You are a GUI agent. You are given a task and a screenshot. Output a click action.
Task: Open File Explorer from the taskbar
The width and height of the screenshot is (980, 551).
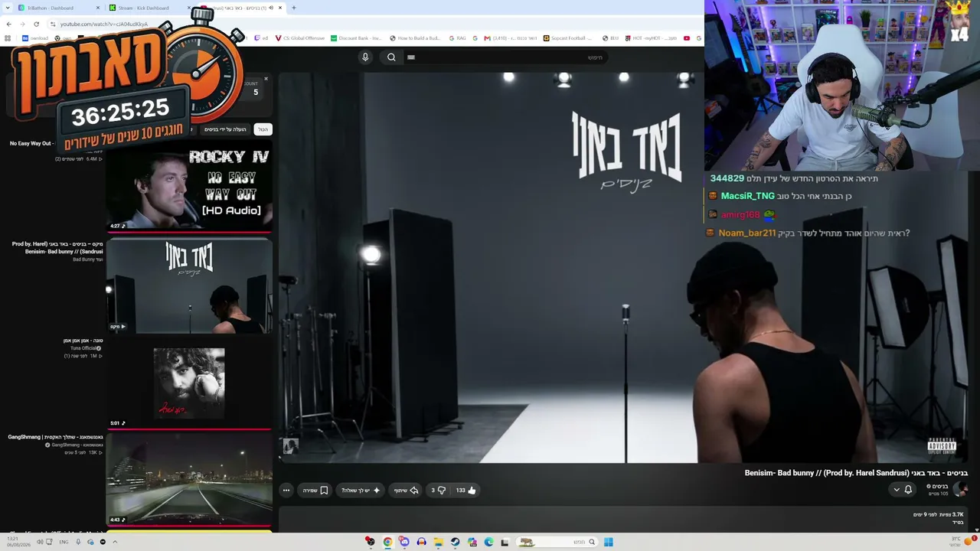point(438,542)
